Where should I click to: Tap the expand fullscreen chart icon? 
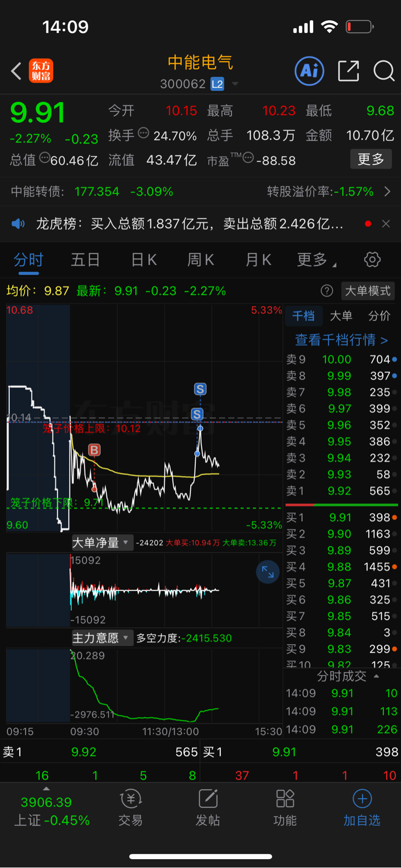click(268, 572)
